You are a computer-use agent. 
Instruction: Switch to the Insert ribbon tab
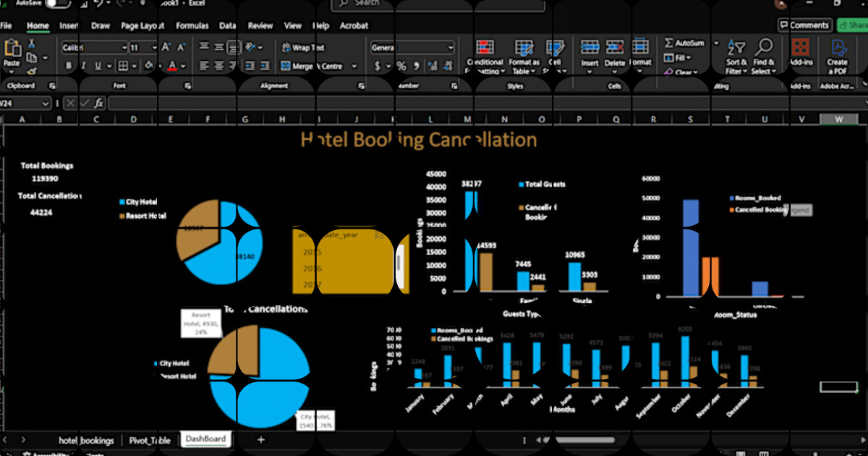pyautogui.click(x=69, y=25)
